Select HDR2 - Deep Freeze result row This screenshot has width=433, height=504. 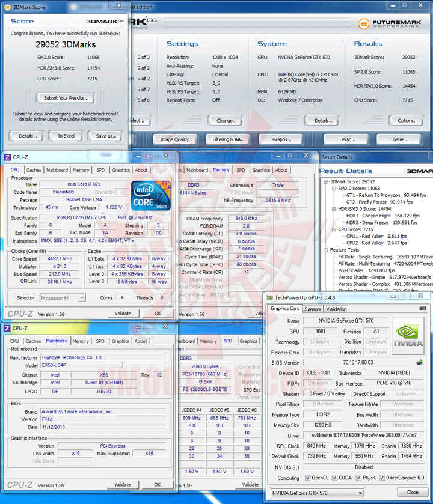click(x=381, y=222)
